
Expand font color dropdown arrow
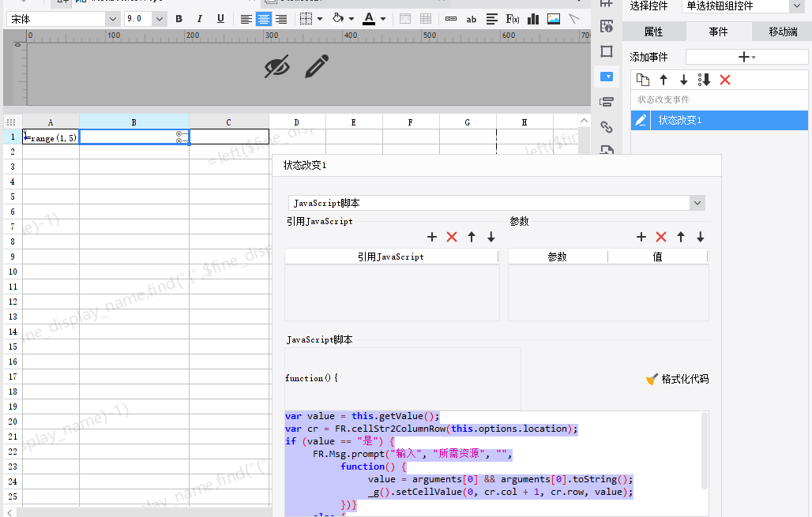click(x=383, y=19)
